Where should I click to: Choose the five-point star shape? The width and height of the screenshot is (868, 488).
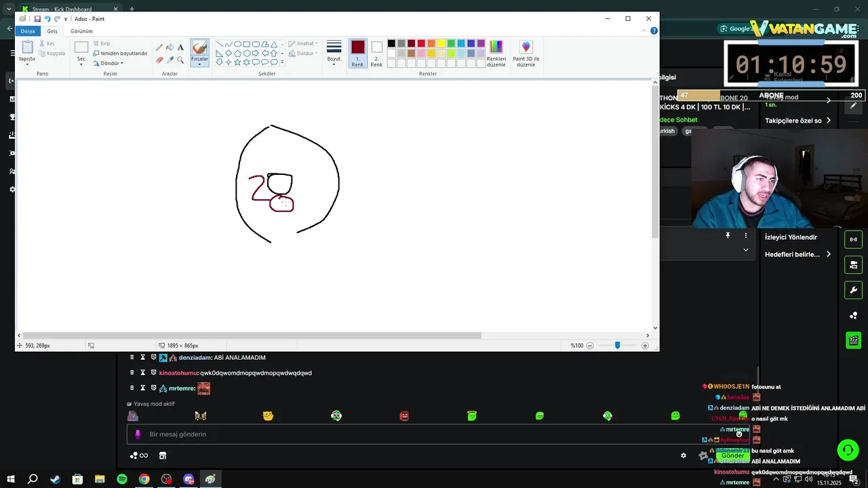click(x=237, y=62)
